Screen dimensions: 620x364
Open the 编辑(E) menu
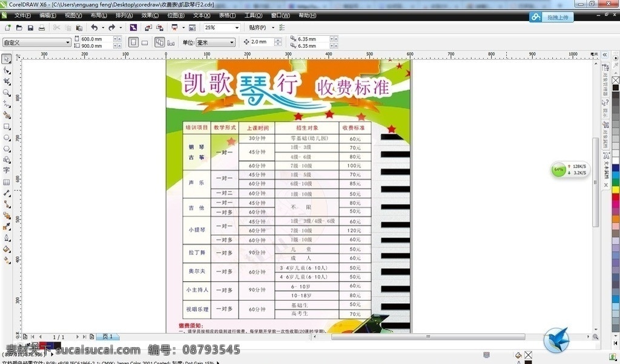tap(48, 15)
